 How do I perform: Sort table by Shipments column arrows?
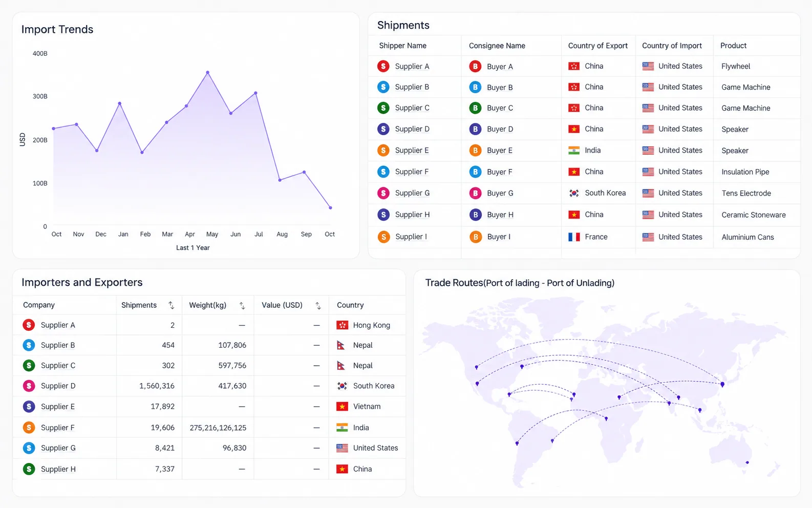click(x=171, y=305)
